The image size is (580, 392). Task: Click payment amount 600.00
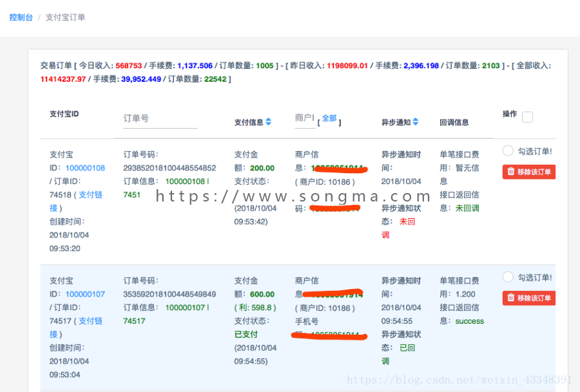[262, 294]
